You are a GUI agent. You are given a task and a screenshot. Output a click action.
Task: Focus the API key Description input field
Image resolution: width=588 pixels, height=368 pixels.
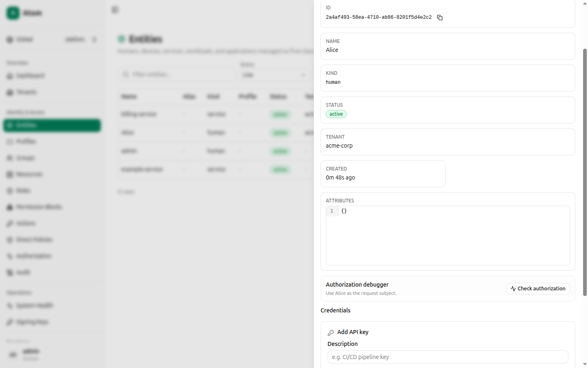click(x=448, y=357)
